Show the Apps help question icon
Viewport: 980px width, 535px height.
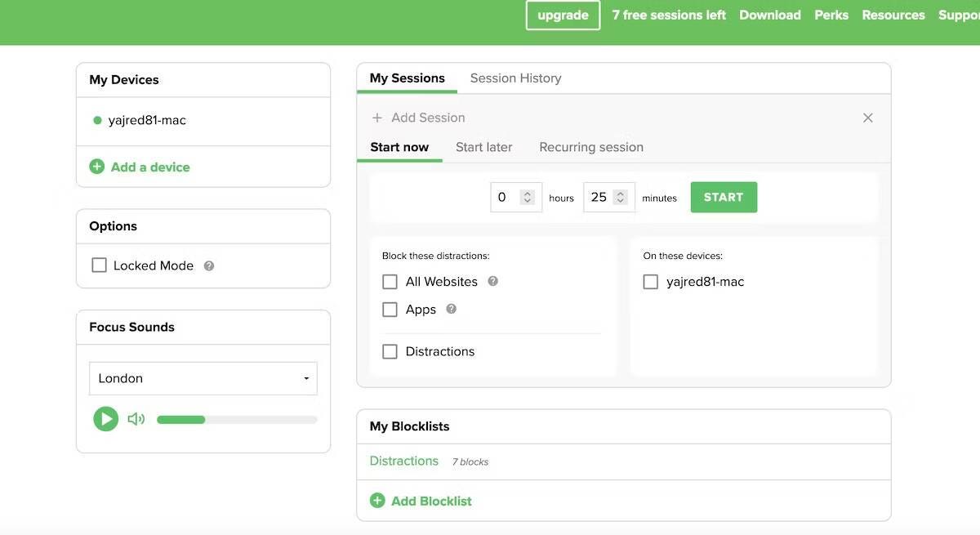click(452, 309)
